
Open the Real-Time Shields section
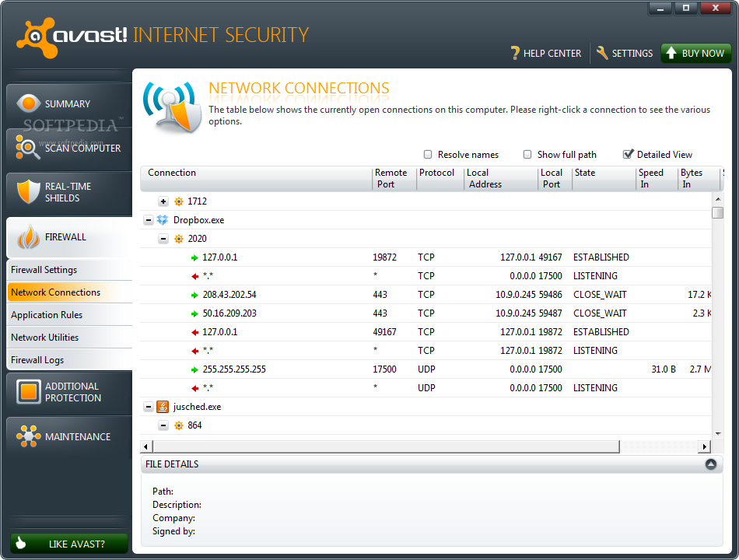click(x=69, y=193)
